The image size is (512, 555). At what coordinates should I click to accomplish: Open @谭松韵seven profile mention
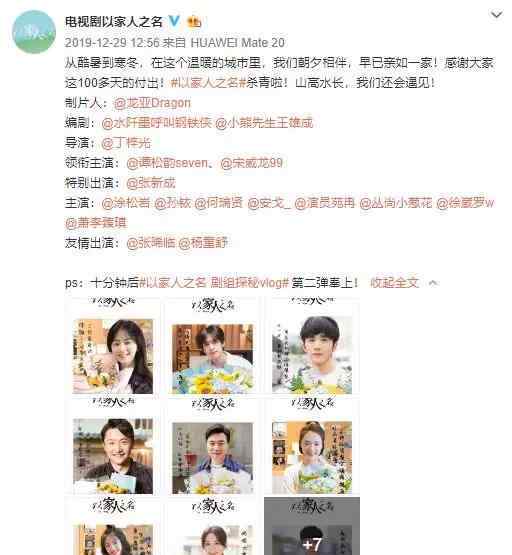[167, 163]
